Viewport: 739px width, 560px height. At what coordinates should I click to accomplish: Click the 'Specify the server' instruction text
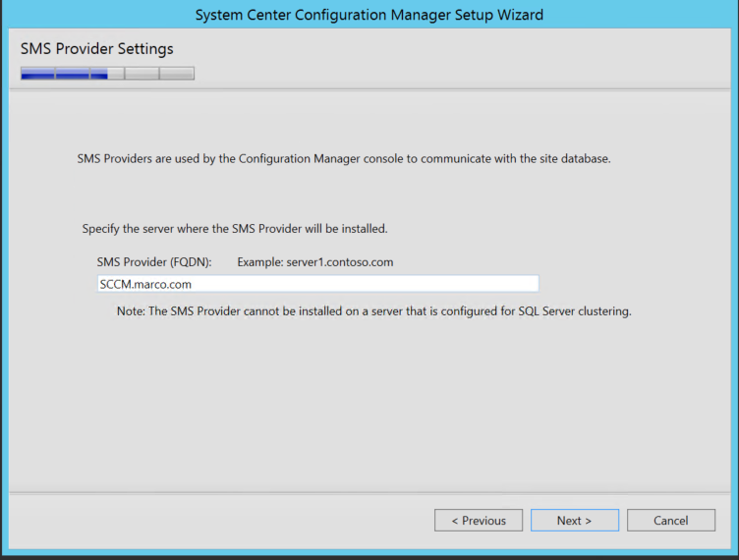click(235, 229)
